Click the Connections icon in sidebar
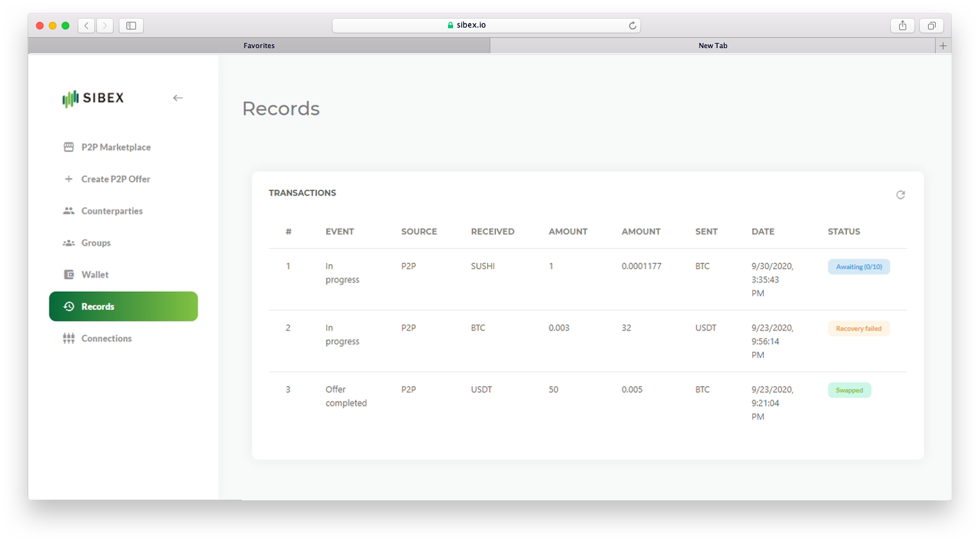 tap(69, 339)
